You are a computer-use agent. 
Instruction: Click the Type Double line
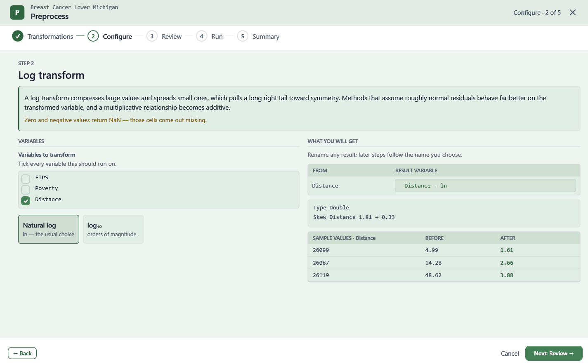pos(331,207)
